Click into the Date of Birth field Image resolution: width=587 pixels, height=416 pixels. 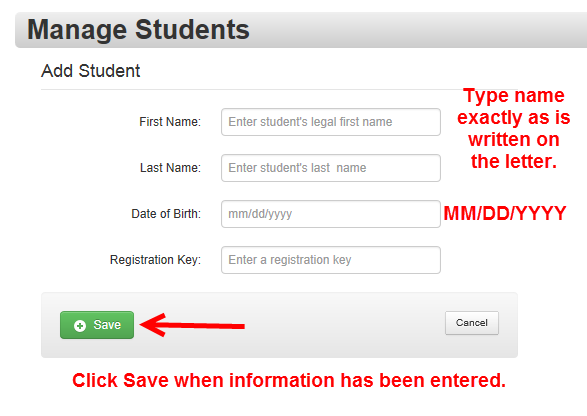[331, 214]
